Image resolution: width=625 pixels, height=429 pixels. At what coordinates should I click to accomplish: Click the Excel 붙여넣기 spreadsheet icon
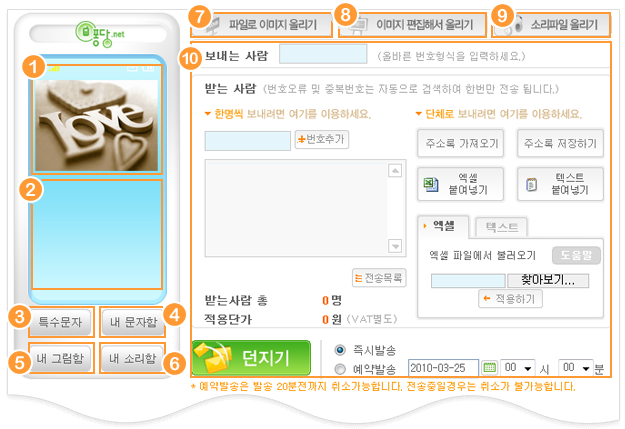(x=430, y=184)
